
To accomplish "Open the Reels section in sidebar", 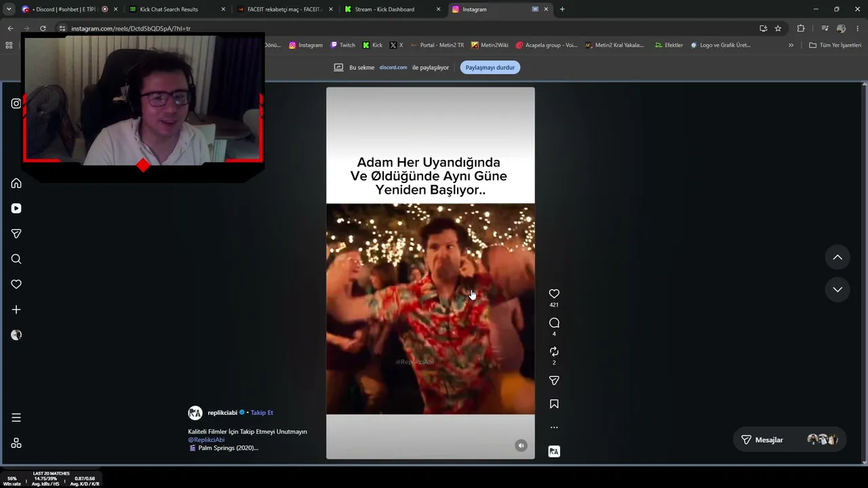I will click(x=16, y=209).
